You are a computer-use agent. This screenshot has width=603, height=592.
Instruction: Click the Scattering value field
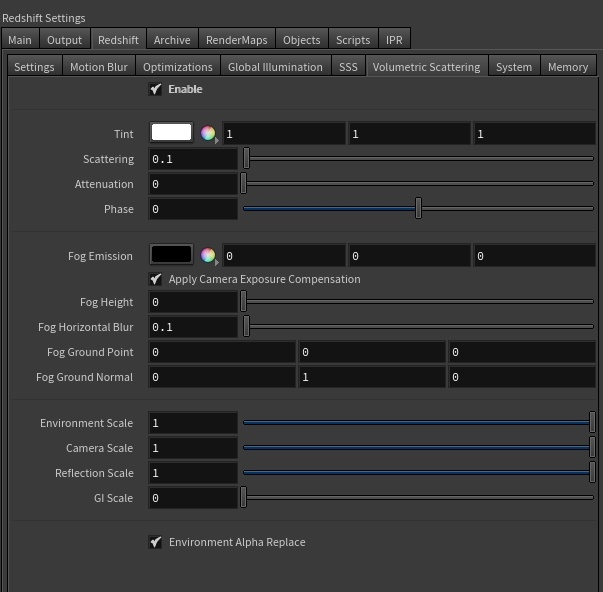(x=193, y=159)
